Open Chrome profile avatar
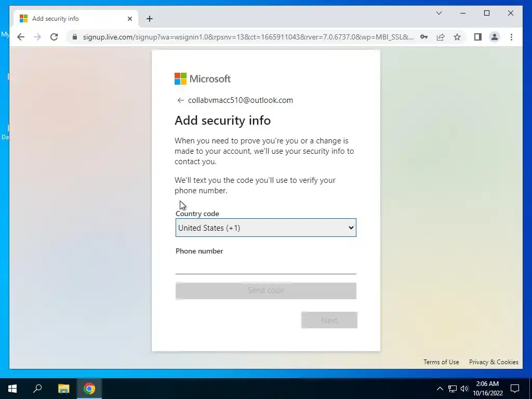 pyautogui.click(x=495, y=37)
